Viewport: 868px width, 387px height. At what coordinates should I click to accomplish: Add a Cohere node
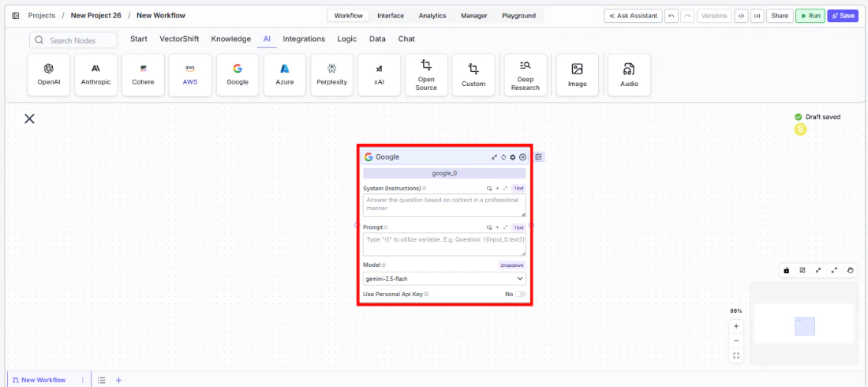pos(144,75)
